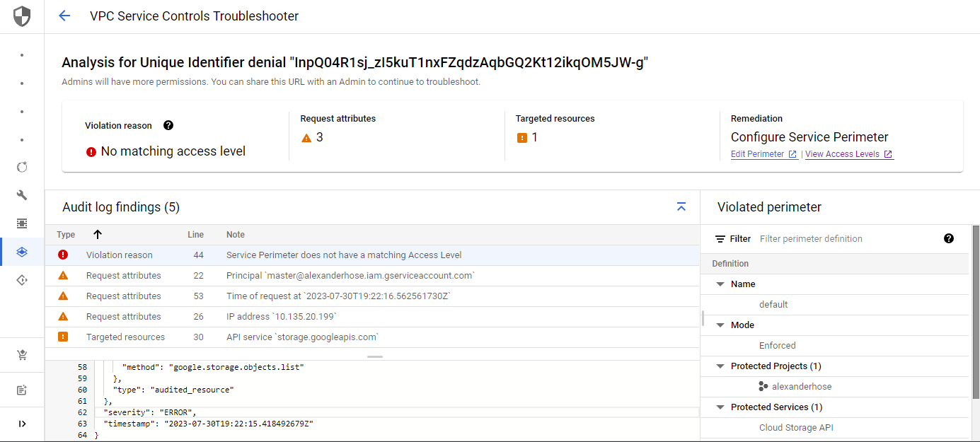Open the diamond-shaped sidebar icon

(x=22, y=280)
